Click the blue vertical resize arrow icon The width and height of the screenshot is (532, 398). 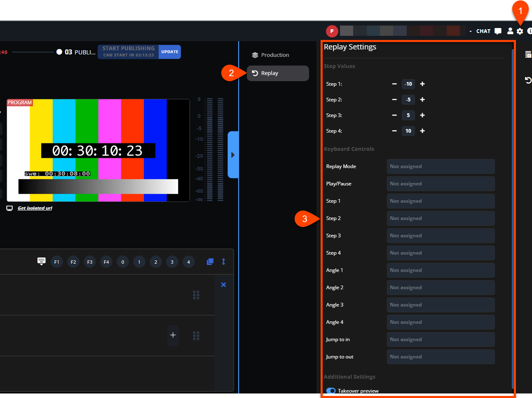click(223, 262)
